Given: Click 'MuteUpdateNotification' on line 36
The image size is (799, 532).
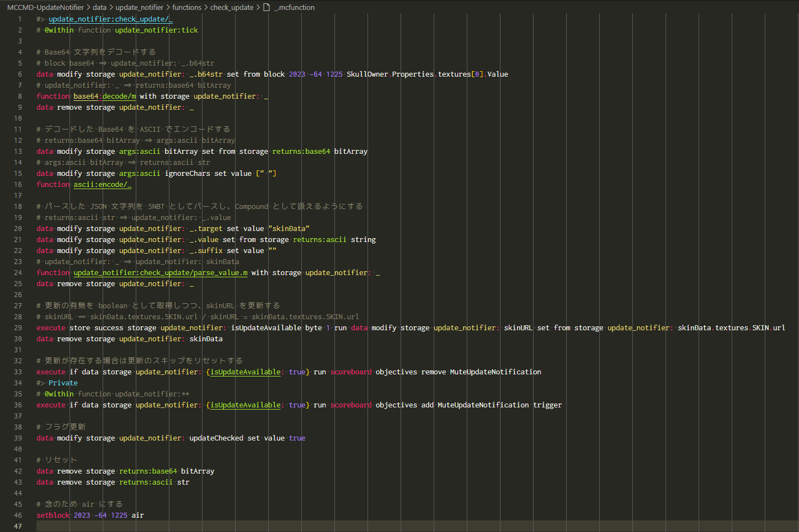Looking at the screenshot, I should tap(483, 405).
